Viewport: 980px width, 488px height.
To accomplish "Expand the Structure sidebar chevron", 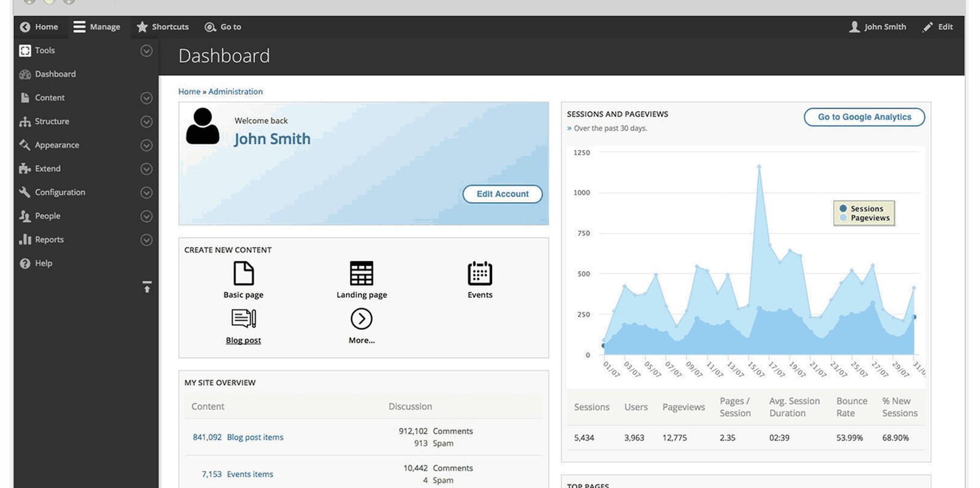I will coord(146,122).
